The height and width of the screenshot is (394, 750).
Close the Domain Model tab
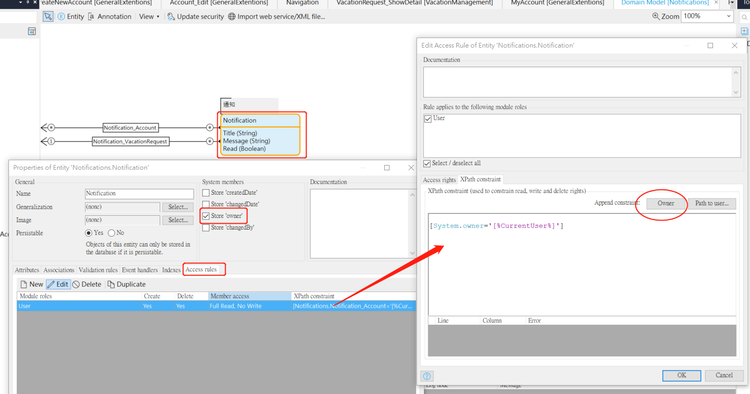tap(716, 2)
